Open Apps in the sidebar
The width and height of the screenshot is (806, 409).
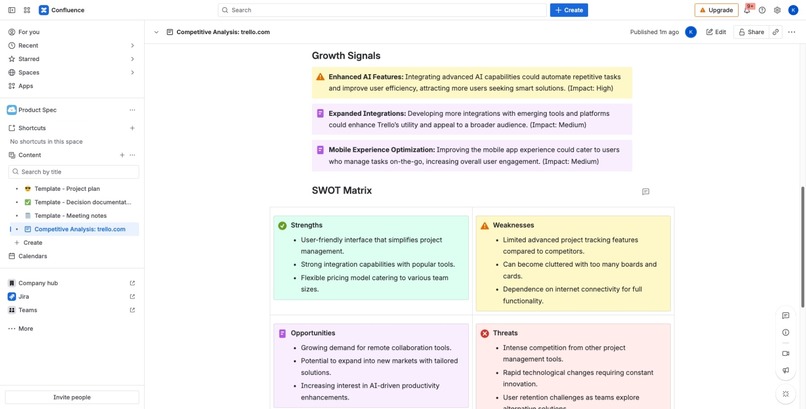pyautogui.click(x=72, y=86)
